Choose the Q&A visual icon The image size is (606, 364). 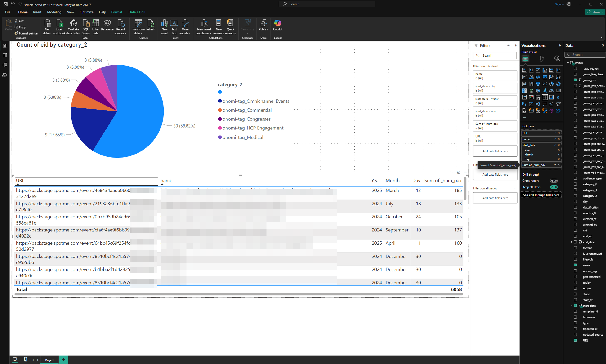point(545,104)
